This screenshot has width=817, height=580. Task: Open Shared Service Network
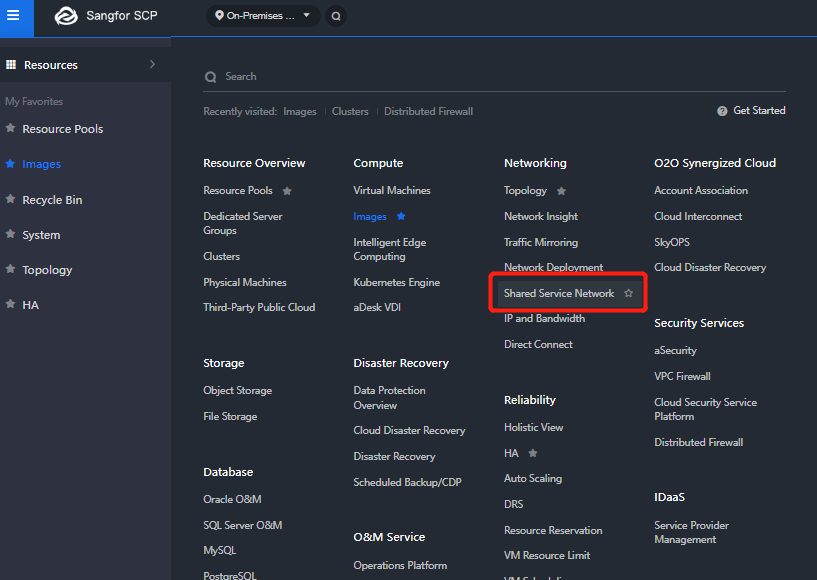pos(559,293)
